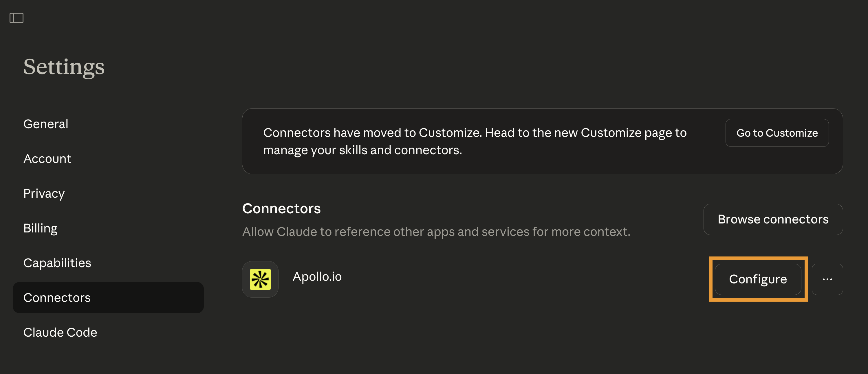Configure the Apollo.io connector
This screenshot has height=374, width=868.
click(757, 279)
